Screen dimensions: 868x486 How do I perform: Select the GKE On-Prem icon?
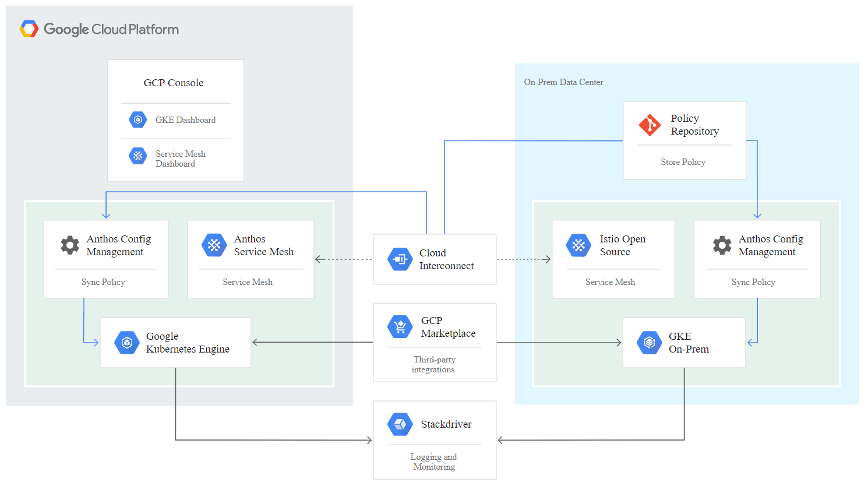(x=650, y=343)
